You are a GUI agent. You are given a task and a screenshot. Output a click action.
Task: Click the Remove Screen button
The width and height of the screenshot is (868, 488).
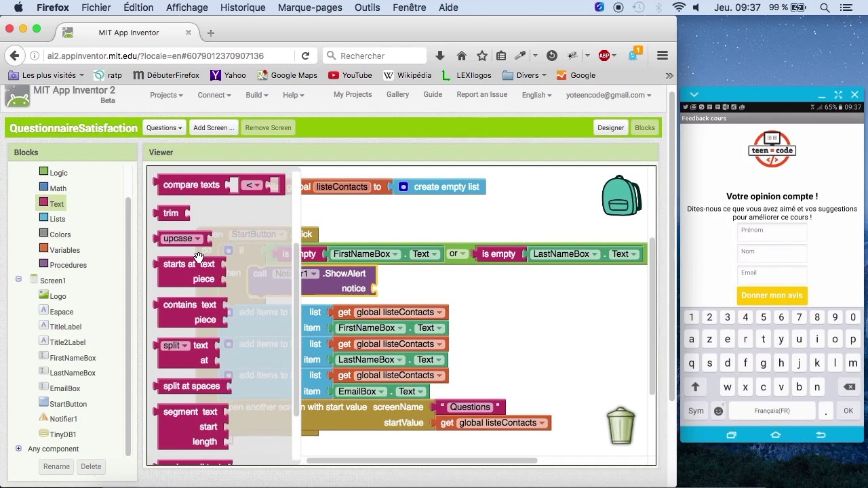coord(268,127)
